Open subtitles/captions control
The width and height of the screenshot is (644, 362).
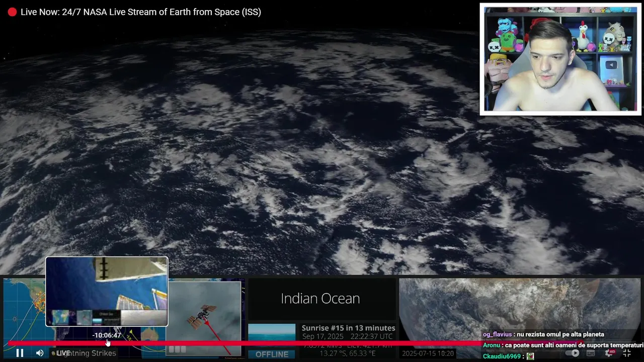[x=591, y=353]
